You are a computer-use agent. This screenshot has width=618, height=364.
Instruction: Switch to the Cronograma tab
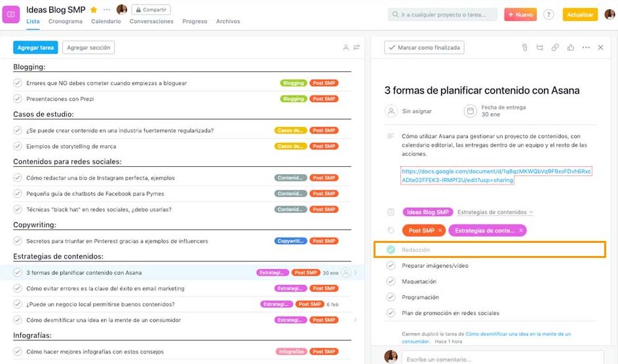[66, 21]
